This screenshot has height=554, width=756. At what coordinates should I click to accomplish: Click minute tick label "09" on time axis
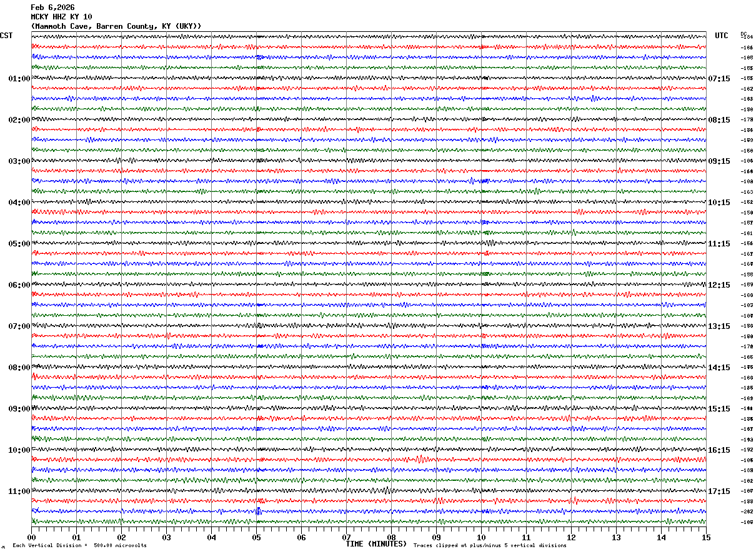click(x=437, y=537)
